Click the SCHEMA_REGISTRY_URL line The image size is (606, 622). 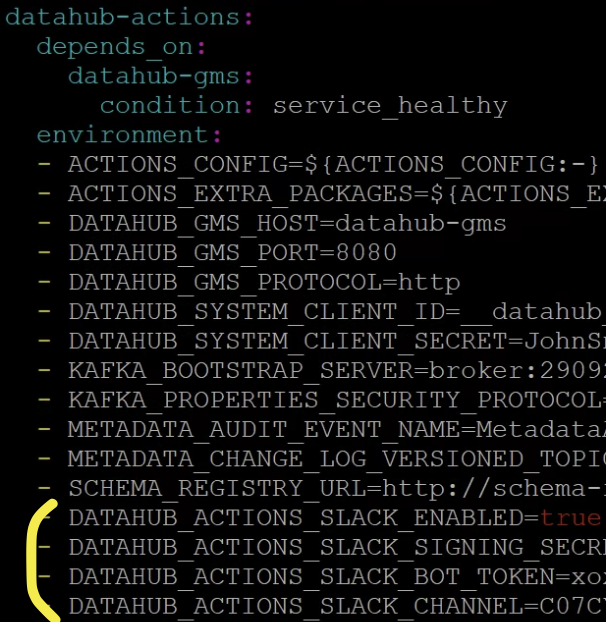click(337, 489)
